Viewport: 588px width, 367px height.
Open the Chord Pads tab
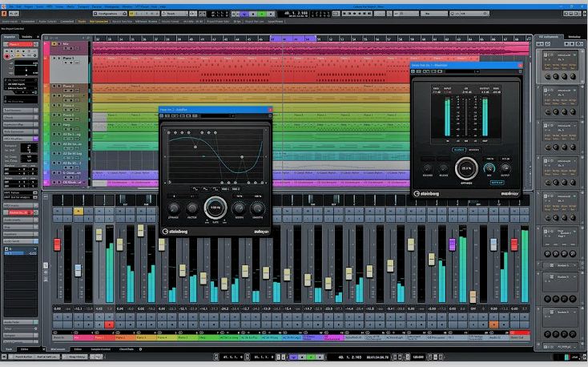[127, 349]
